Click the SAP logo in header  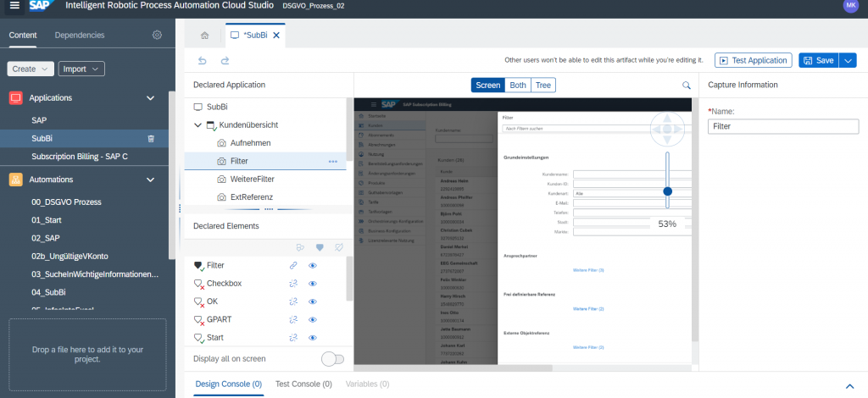[42, 6]
